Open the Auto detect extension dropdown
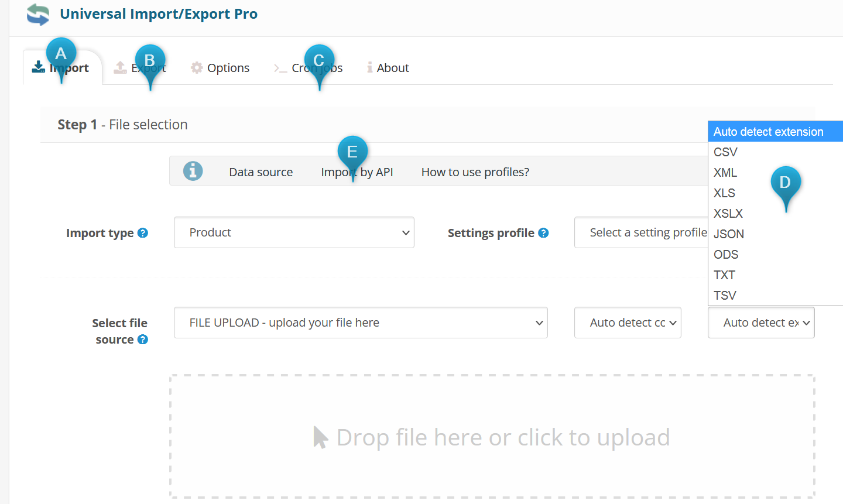 (x=760, y=323)
